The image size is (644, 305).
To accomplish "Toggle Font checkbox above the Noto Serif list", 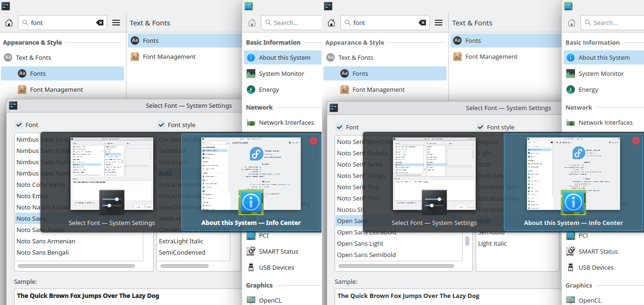I will pos(339,127).
